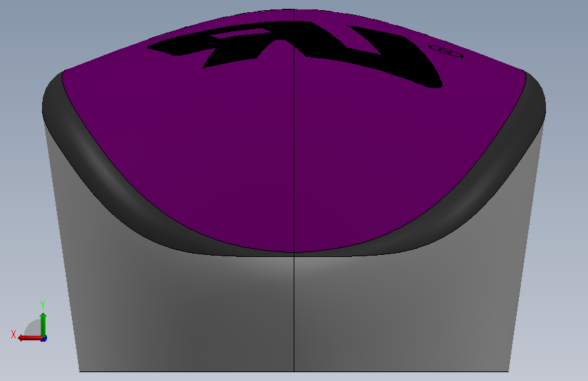The width and height of the screenshot is (588, 381).
Task: Click the green Y axis arrow
Action: pos(43,324)
